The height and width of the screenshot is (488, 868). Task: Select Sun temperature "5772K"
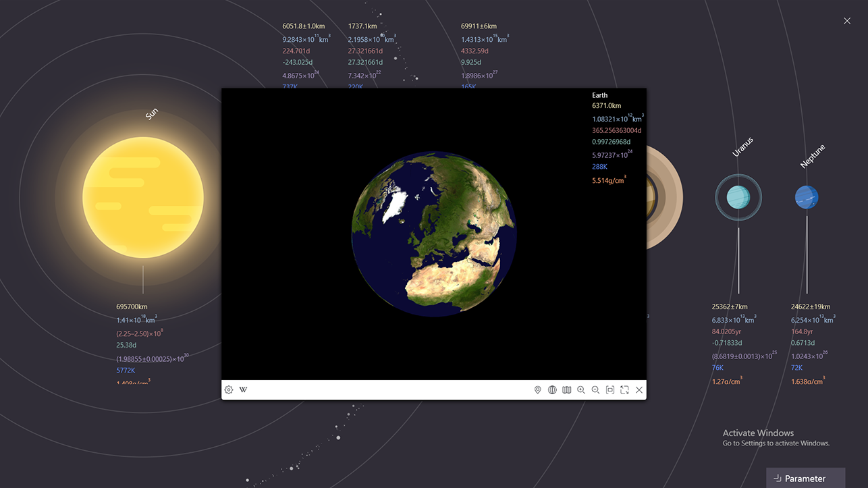pyautogui.click(x=126, y=370)
